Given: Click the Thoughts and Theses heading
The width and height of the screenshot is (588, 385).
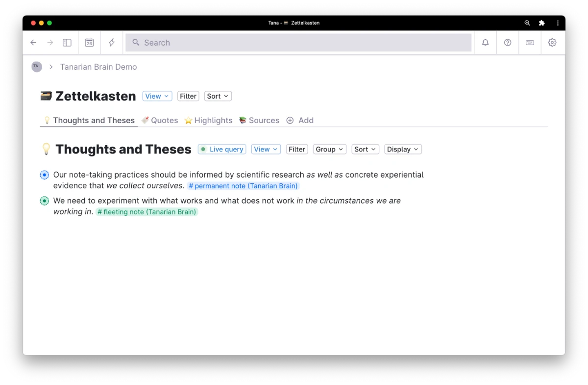Looking at the screenshot, I should [123, 149].
